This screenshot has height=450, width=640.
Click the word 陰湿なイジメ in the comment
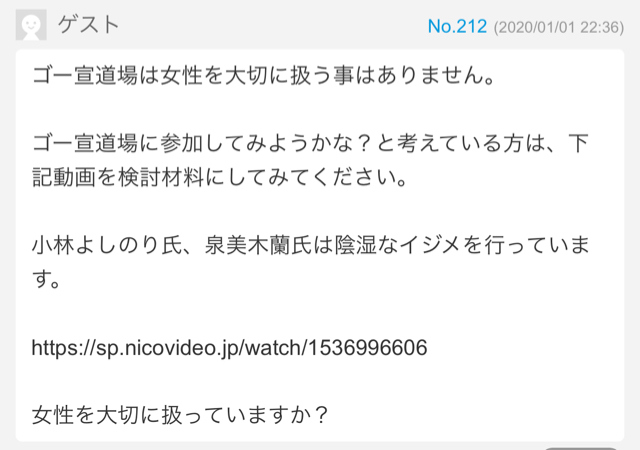pos(398,245)
